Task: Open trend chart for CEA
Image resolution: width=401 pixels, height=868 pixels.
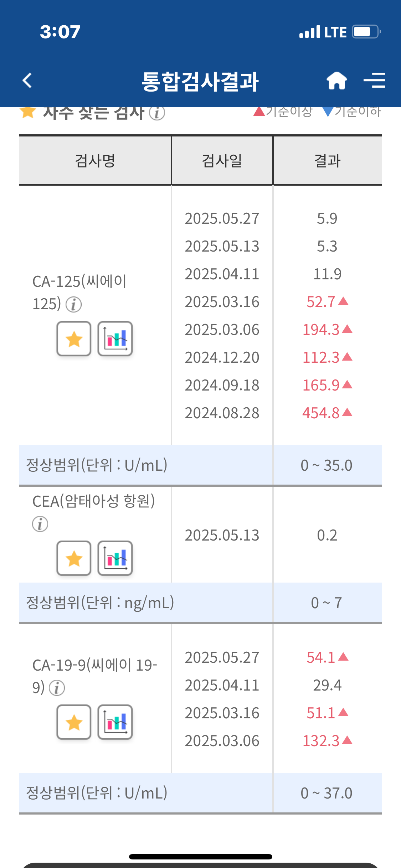Action: click(115, 558)
